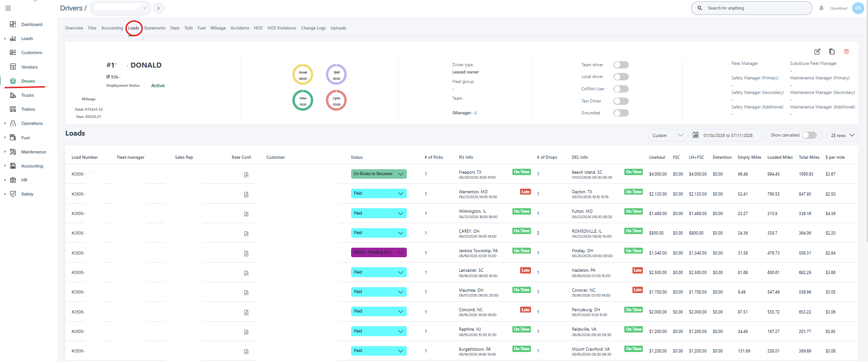The image size is (868, 362).
Task: Open the notifications bell icon
Action: click(821, 8)
